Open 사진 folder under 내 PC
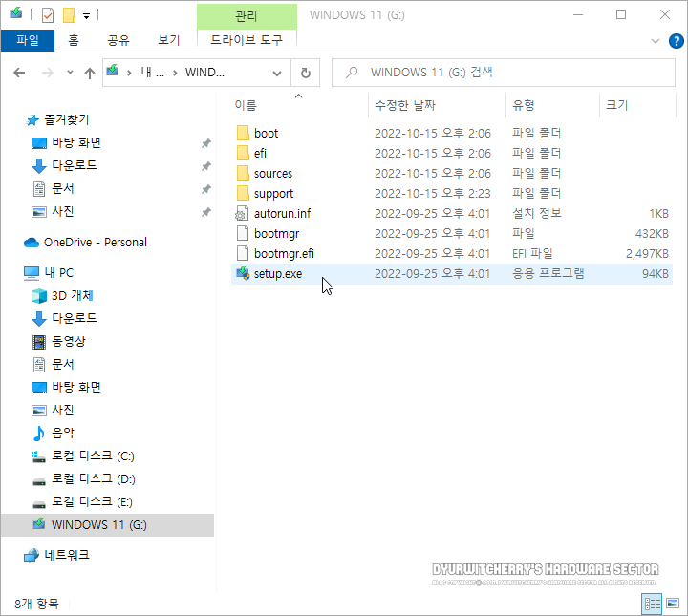Viewport: 688px width, 616px height. pos(63,411)
